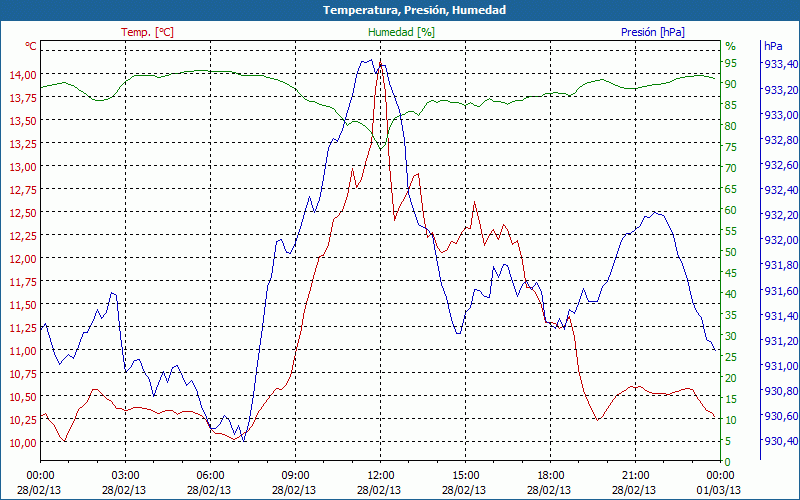Image resolution: width=800 pixels, height=500 pixels.
Task: Click the 12:00 time axis label
Action: [381, 476]
